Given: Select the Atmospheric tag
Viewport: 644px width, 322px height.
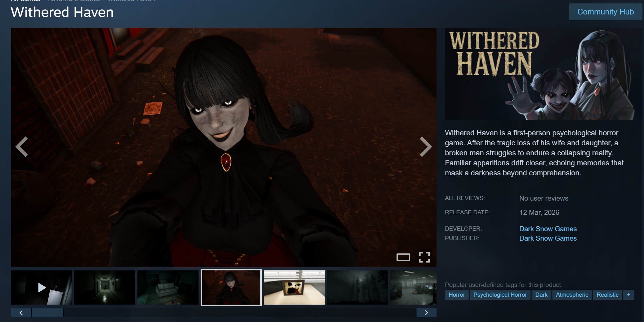Looking at the screenshot, I should coord(572,295).
